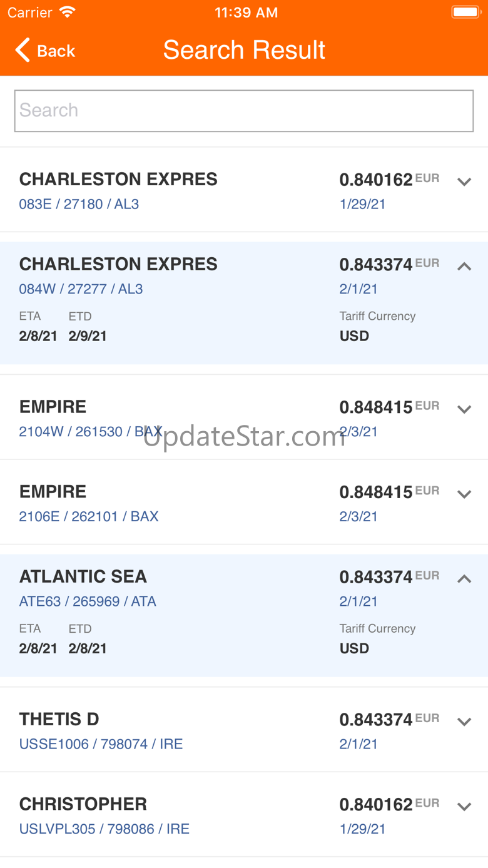The image size is (488, 868).
Task: Tap the Wi-Fi status icon
Action: coord(67,13)
